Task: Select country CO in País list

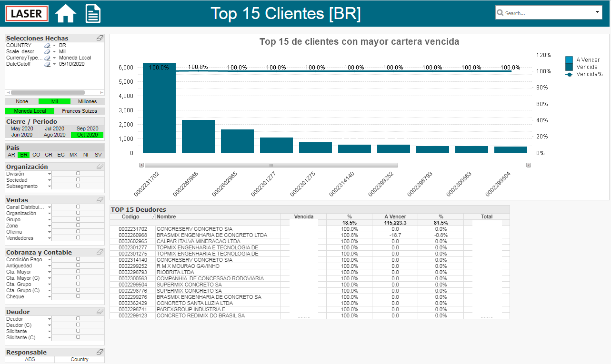Action: [36, 155]
